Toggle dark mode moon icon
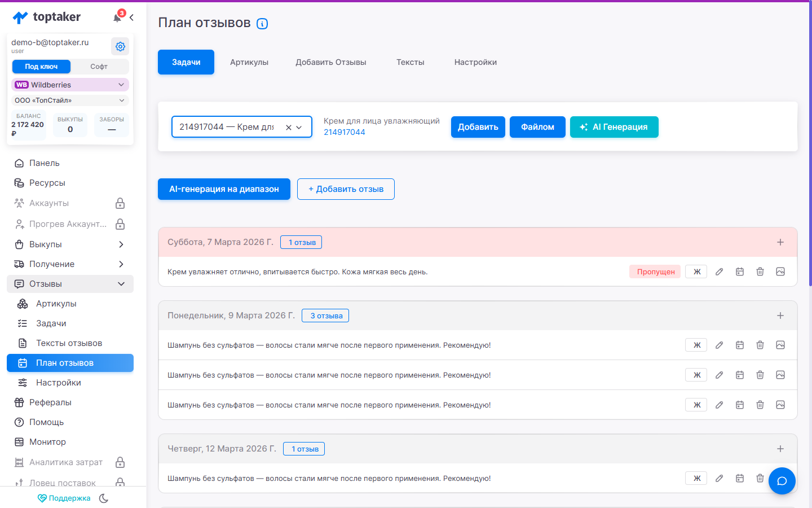 104,498
